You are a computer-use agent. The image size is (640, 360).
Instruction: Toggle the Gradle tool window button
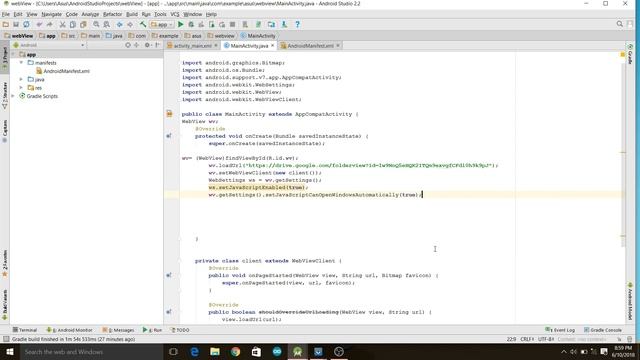coord(630,54)
